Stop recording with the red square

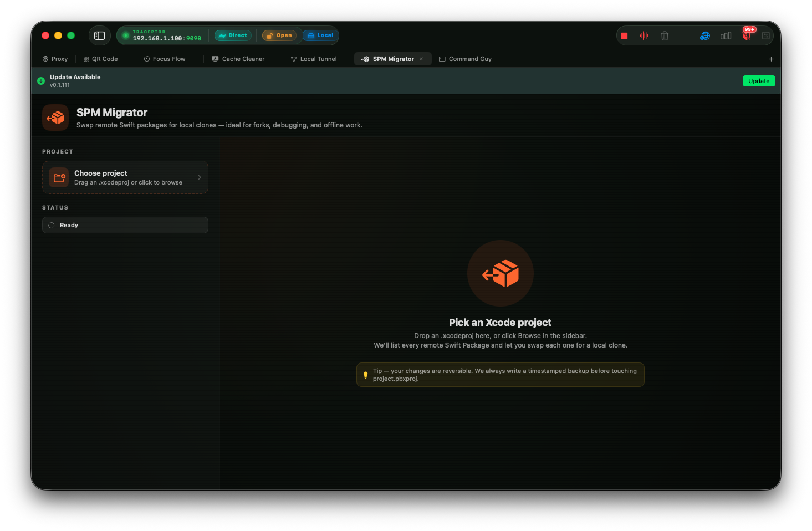624,36
